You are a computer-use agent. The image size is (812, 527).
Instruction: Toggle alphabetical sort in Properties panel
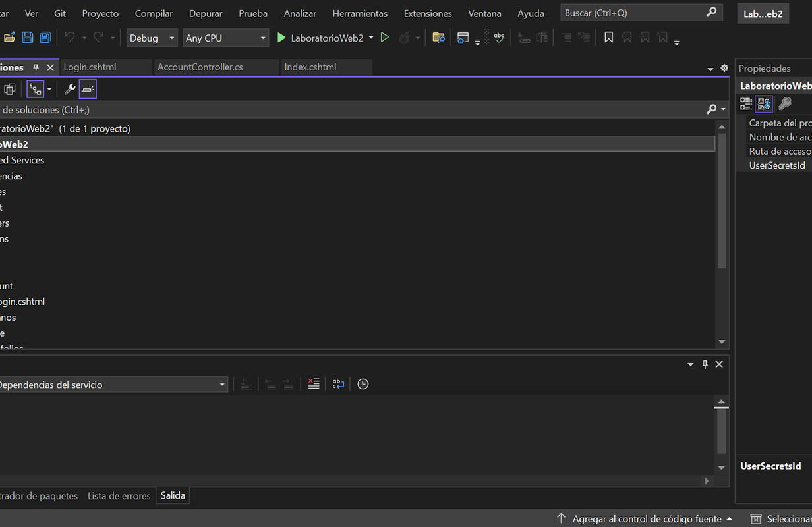[764, 103]
